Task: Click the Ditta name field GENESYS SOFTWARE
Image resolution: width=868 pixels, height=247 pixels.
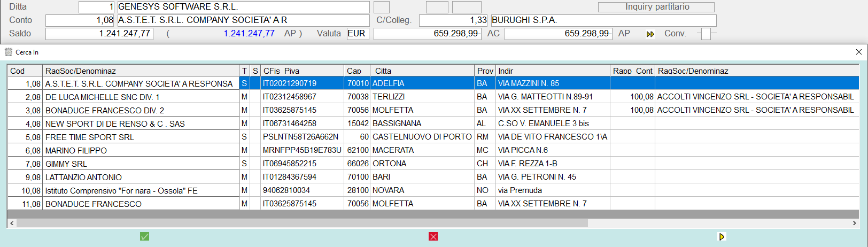Action: pos(243,7)
